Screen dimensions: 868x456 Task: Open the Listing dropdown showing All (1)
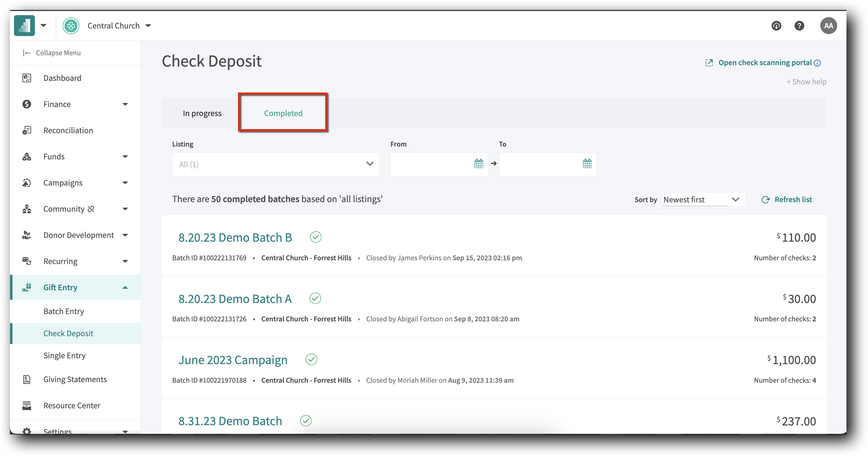(x=276, y=164)
